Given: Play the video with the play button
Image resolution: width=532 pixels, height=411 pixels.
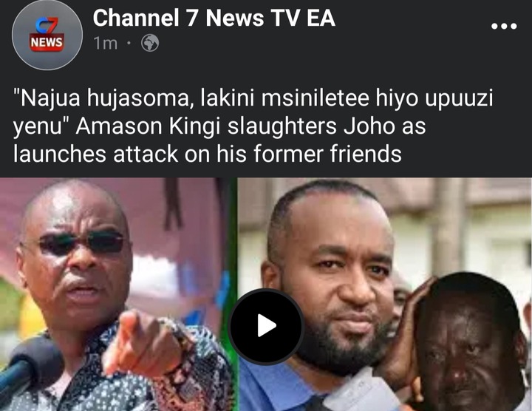Looking at the screenshot, I should pyautogui.click(x=266, y=326).
